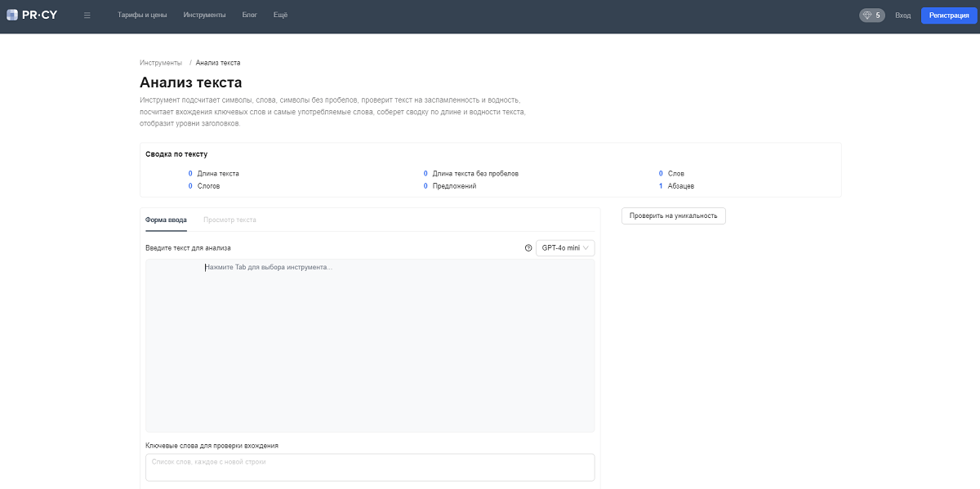This screenshot has width=980, height=489.
Task: Click Проверить на уникальность button
Action: tap(673, 216)
